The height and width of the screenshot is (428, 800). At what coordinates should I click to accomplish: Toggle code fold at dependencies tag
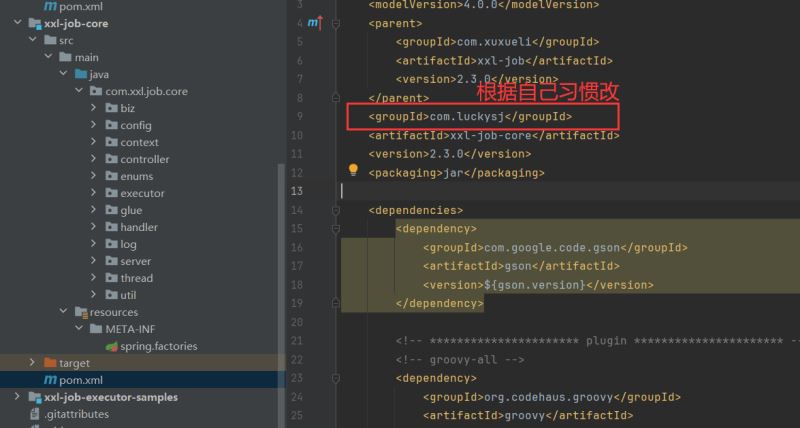pyautogui.click(x=336, y=210)
